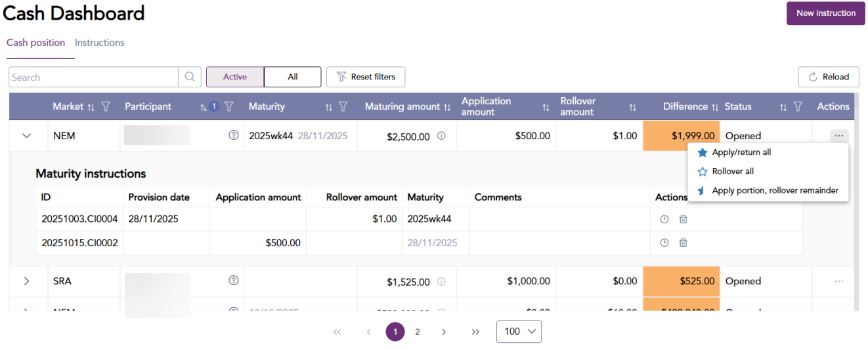Sort by the Difference column
Screen dimensions: 868x350
tap(715, 107)
